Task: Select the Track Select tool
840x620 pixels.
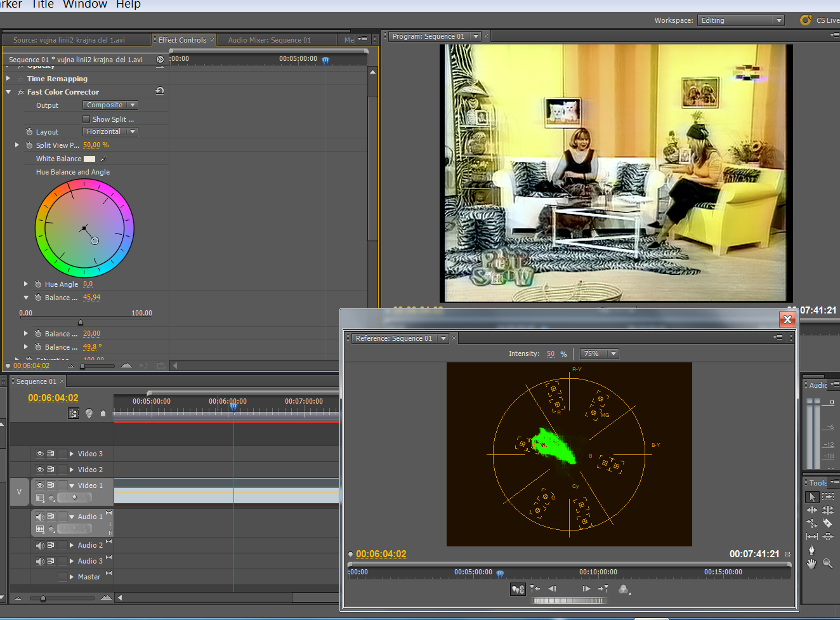Action: pyautogui.click(x=827, y=497)
